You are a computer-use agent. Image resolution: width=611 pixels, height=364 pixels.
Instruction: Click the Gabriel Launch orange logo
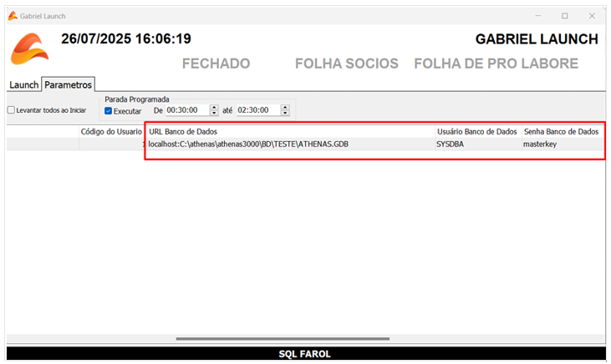(x=29, y=48)
